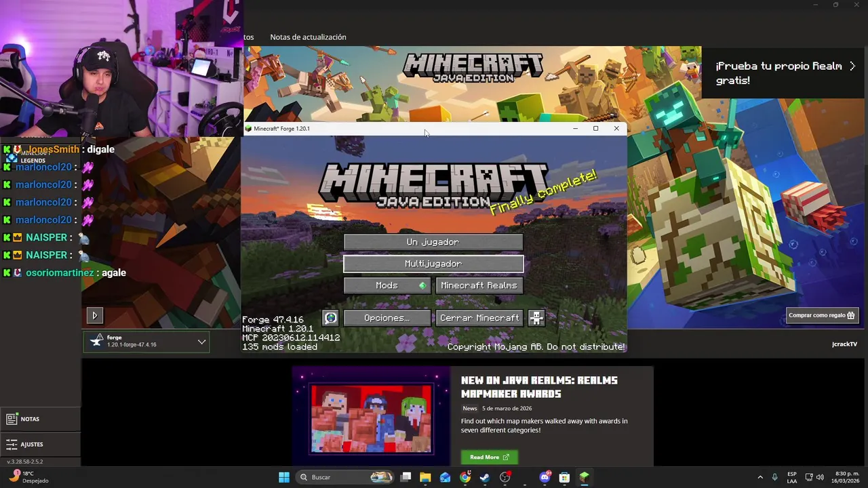868x488 pixels.
Task: Open the Mods button in Minecraft
Action: click(387, 285)
